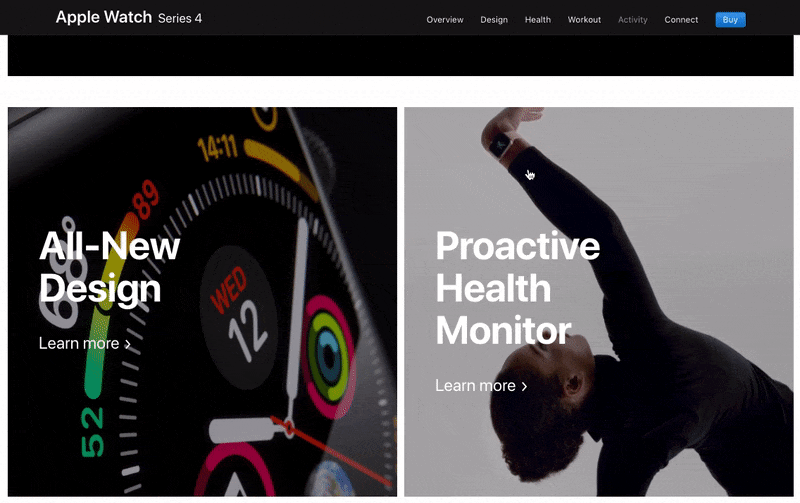
Task: Click the Apple Watch on the raised wrist
Action: (501, 145)
